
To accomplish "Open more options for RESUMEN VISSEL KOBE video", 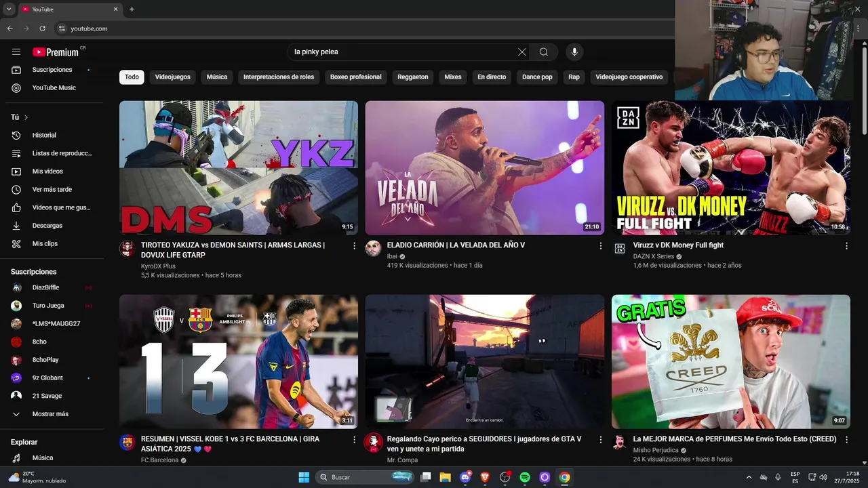I will (354, 440).
